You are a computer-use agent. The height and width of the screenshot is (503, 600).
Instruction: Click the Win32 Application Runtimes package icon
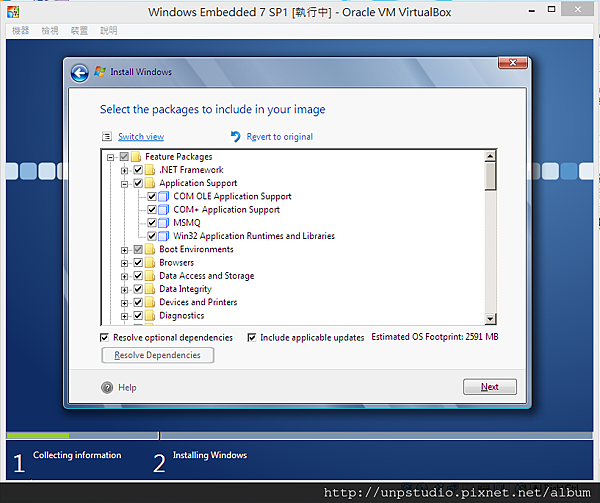[164, 236]
